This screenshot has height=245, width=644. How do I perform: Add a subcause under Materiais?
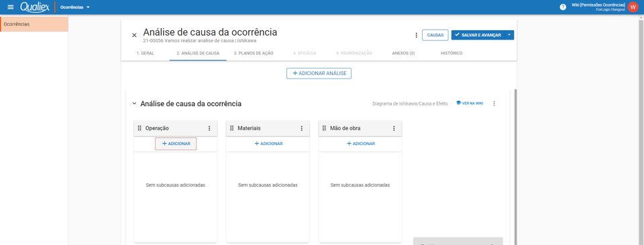268,144
